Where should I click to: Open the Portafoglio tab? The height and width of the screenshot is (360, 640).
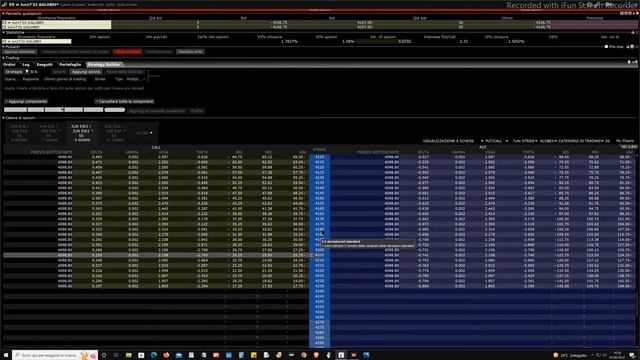click(70, 64)
